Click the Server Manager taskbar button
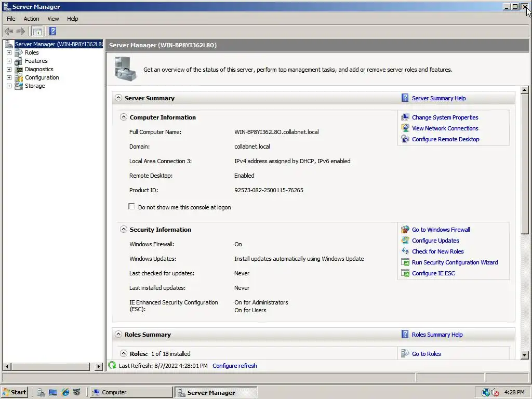Screen dimensions: 532x399 pyautogui.click(x=216, y=392)
